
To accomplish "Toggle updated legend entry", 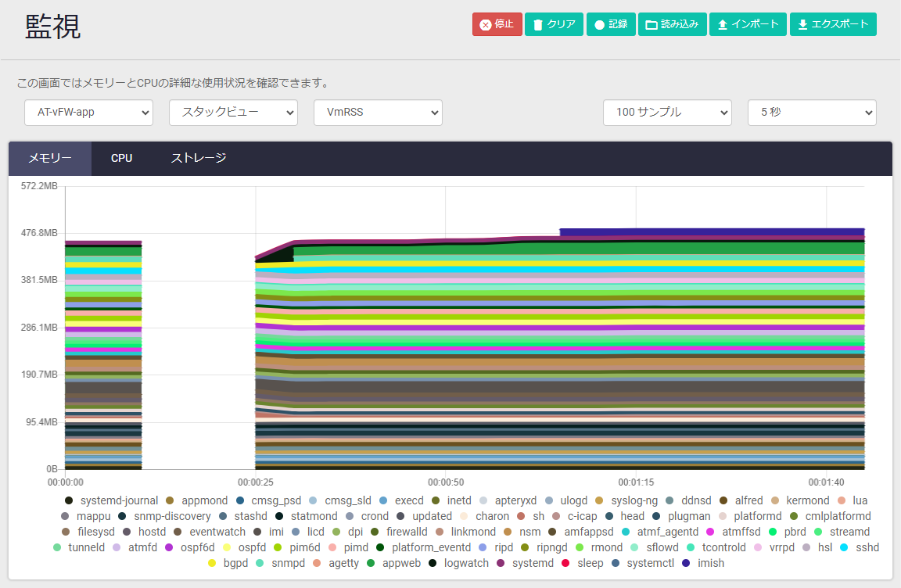I will coord(423,515).
